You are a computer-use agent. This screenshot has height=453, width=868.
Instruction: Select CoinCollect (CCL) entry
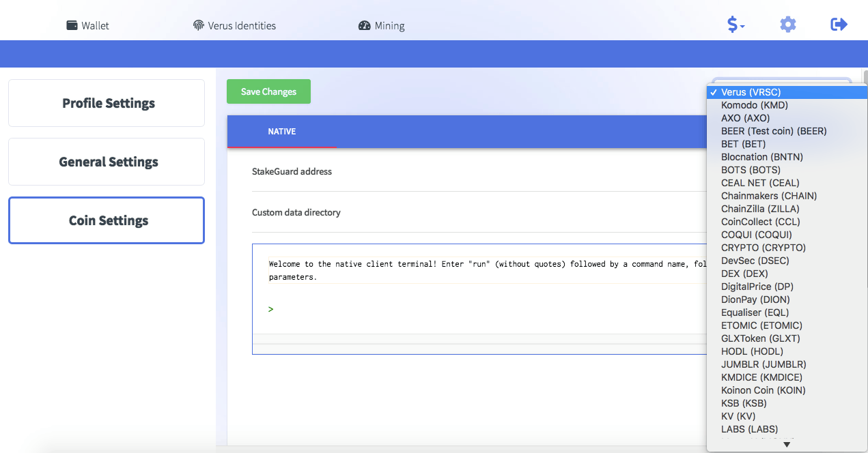click(787, 222)
